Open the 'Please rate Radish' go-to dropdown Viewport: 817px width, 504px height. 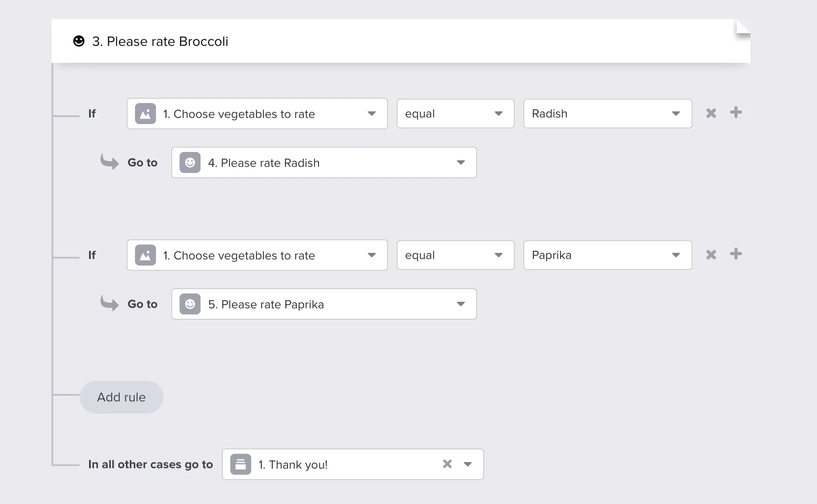click(460, 163)
